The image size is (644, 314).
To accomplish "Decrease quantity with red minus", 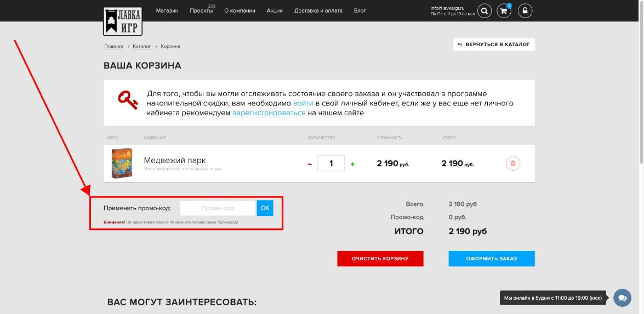I will [x=310, y=164].
